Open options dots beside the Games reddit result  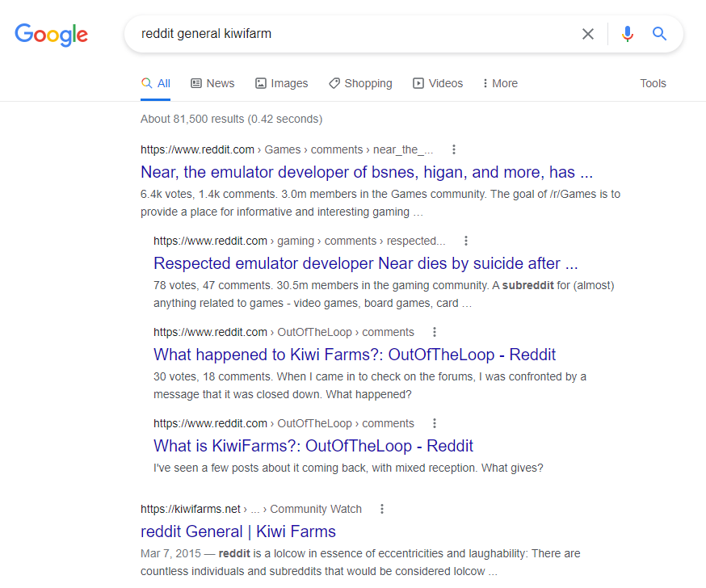[454, 149]
